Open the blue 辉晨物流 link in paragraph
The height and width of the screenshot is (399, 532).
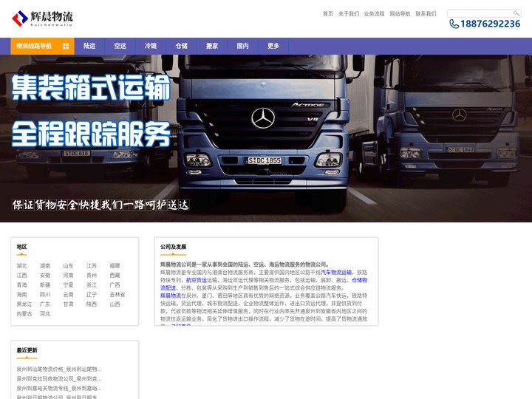(171, 296)
